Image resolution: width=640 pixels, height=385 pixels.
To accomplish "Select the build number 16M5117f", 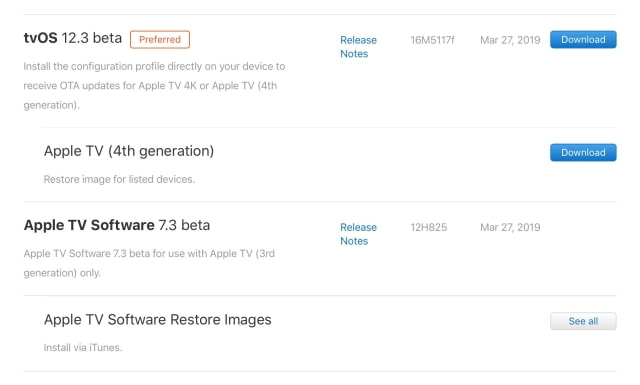I will click(x=432, y=40).
